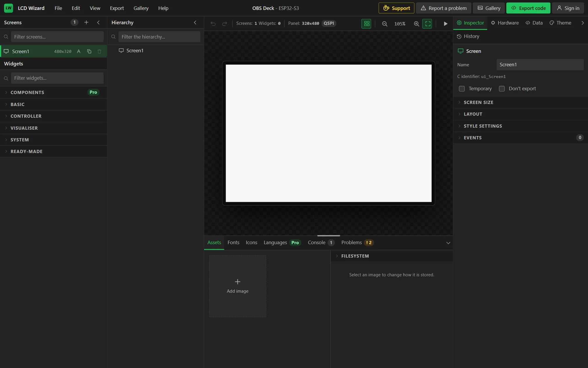The width and height of the screenshot is (588, 368).
Task: Click Report a problem button
Action: pyautogui.click(x=443, y=8)
